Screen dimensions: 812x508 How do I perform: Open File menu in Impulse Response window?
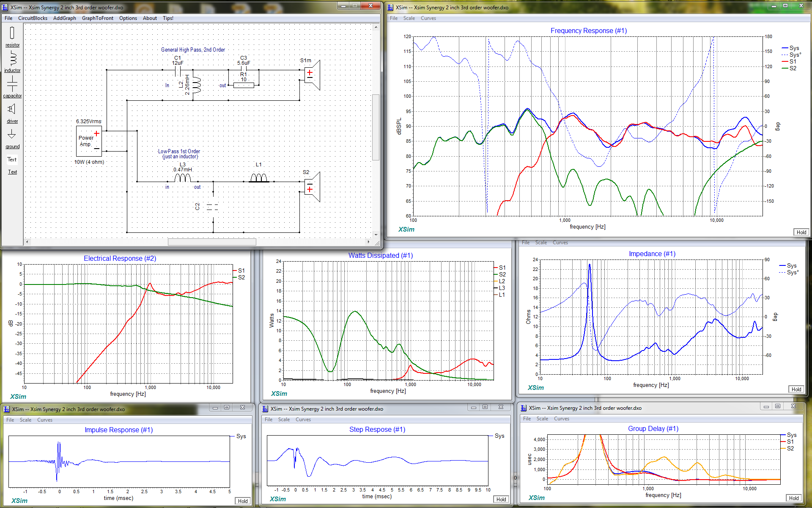coord(10,420)
